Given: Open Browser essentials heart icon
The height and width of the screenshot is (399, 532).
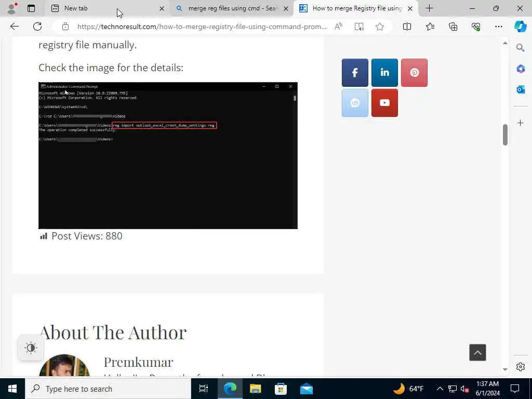Looking at the screenshot, I should [476, 26].
